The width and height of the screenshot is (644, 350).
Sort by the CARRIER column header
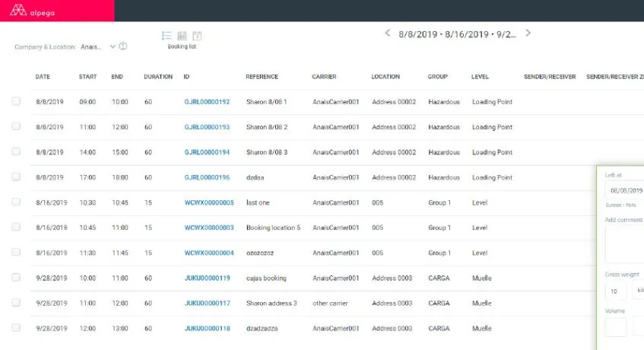pyautogui.click(x=324, y=77)
